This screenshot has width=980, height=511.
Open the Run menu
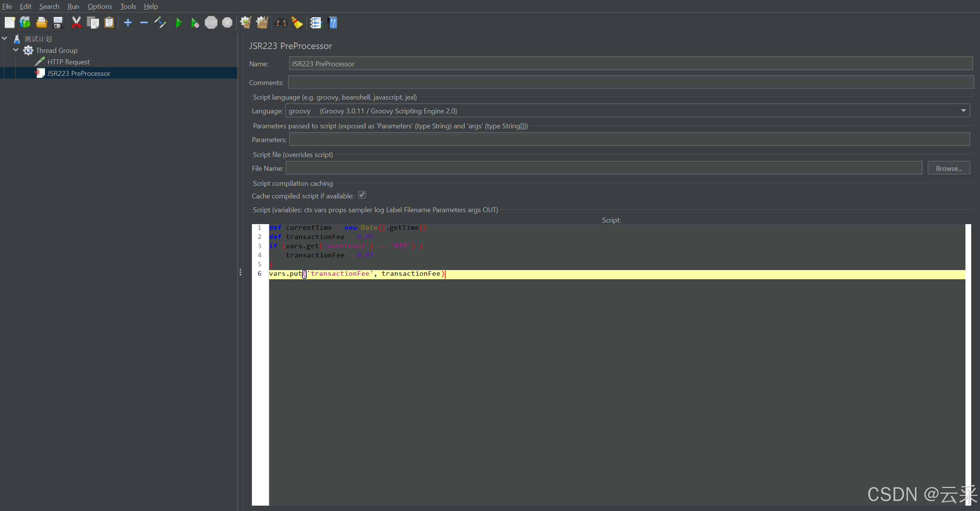coord(73,6)
